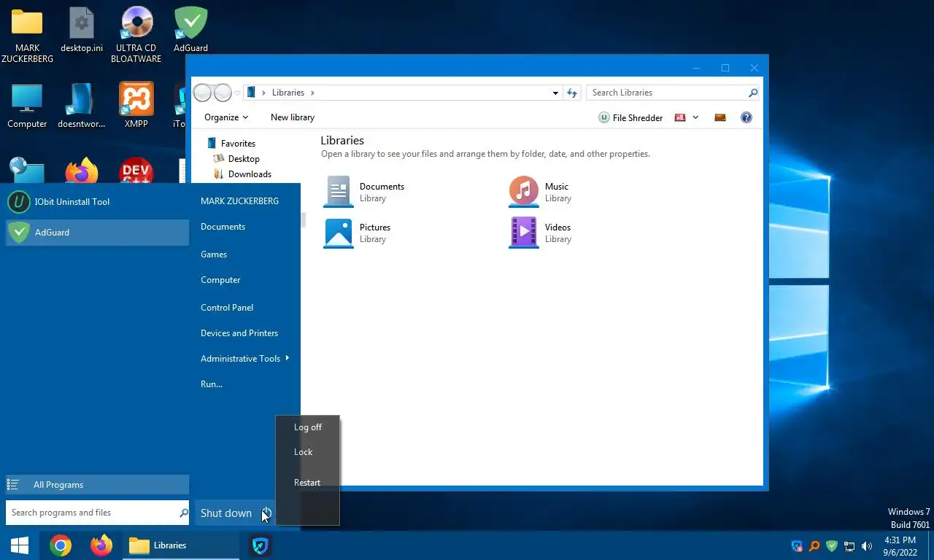This screenshot has width=934, height=560.
Task: Open Firefox from the taskbar
Action: click(101, 545)
